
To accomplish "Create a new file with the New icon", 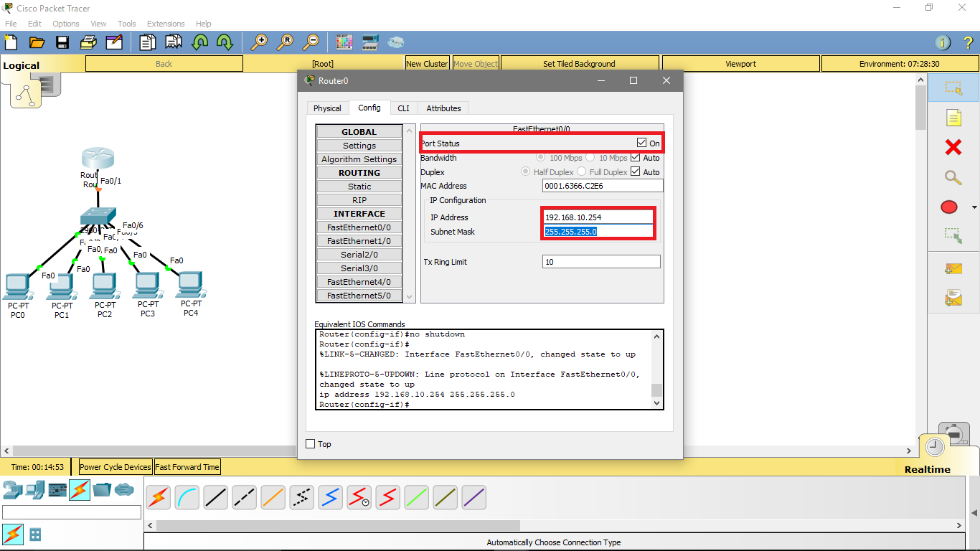I will [x=11, y=42].
